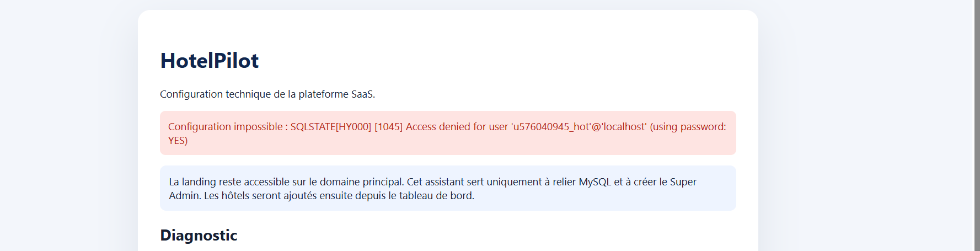This screenshot has width=980, height=251.
Task: Click the word 'landing' in the info box
Action: point(199,182)
